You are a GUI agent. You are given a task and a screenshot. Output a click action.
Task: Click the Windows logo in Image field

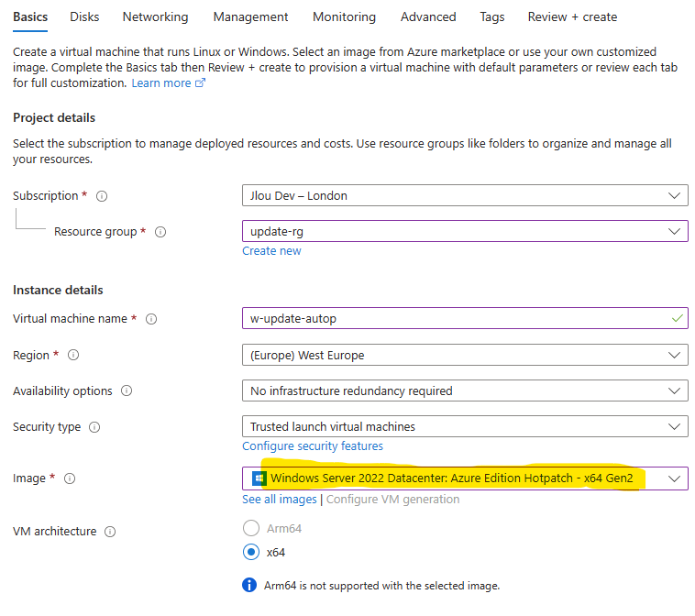(x=259, y=478)
